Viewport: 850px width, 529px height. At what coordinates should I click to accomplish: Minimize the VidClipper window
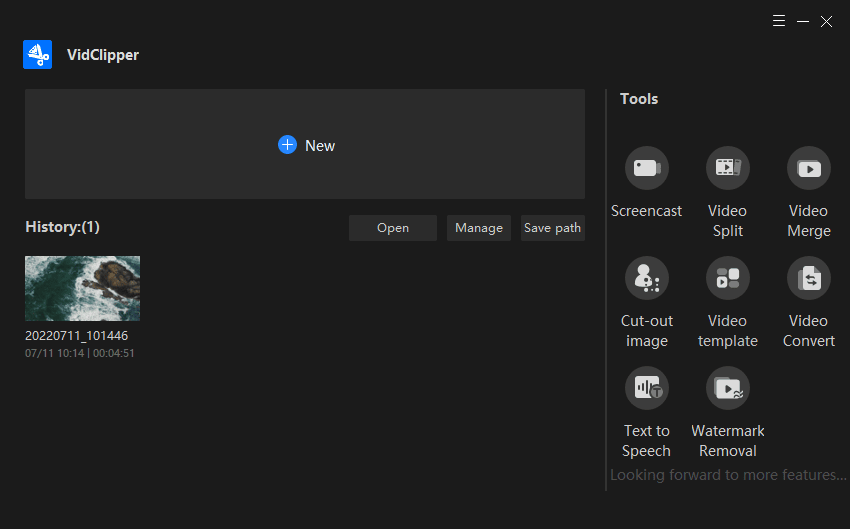803,21
